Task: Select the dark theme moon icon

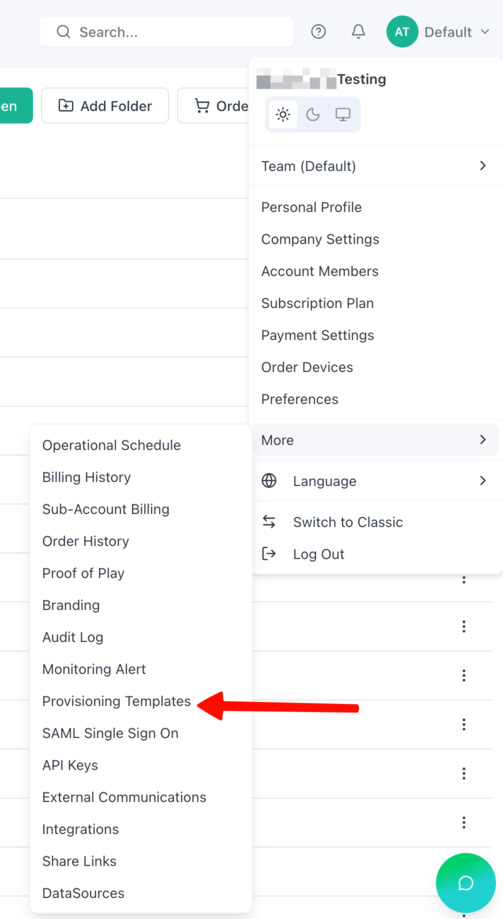Action: coord(313,114)
